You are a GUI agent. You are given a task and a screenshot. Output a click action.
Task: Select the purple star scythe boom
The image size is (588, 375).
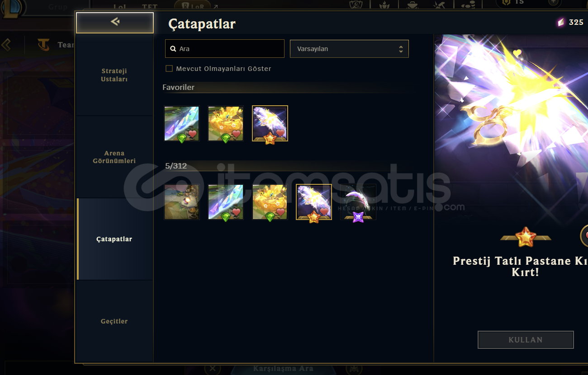(358, 202)
